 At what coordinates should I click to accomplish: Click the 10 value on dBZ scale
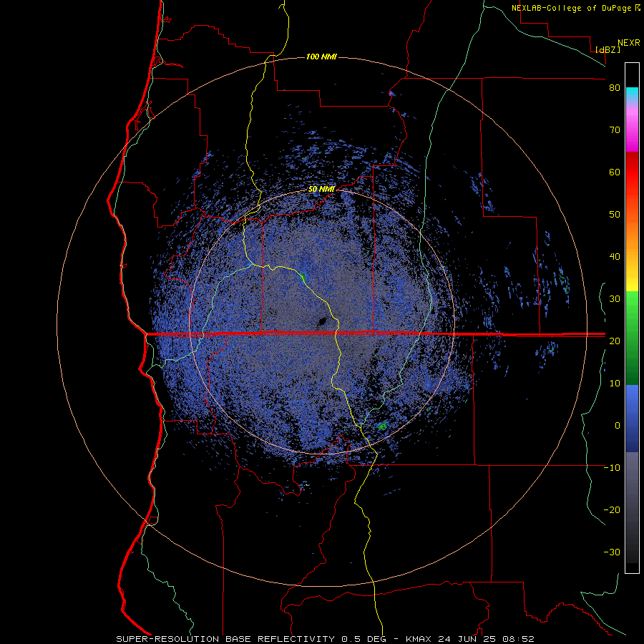coord(615,384)
